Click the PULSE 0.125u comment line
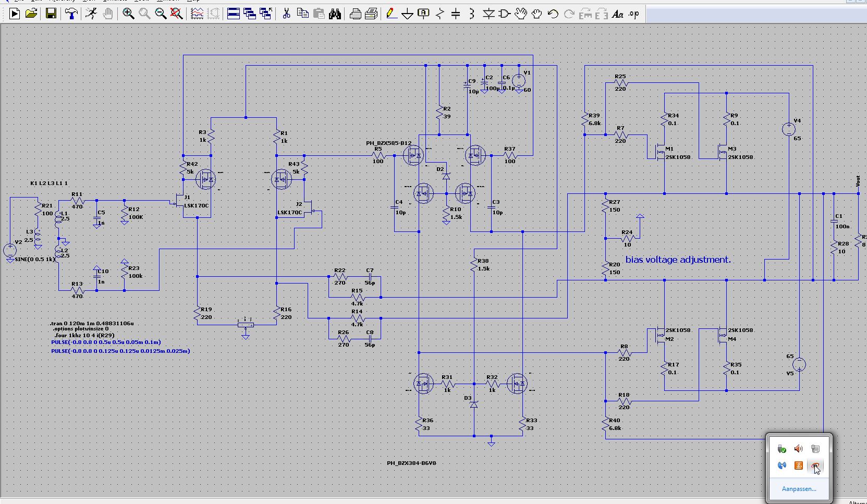 coord(120,351)
